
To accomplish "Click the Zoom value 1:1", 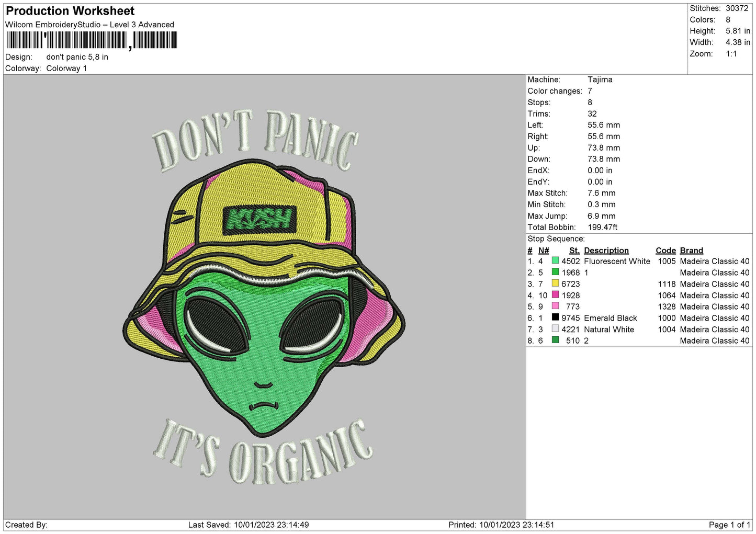I will pos(731,54).
